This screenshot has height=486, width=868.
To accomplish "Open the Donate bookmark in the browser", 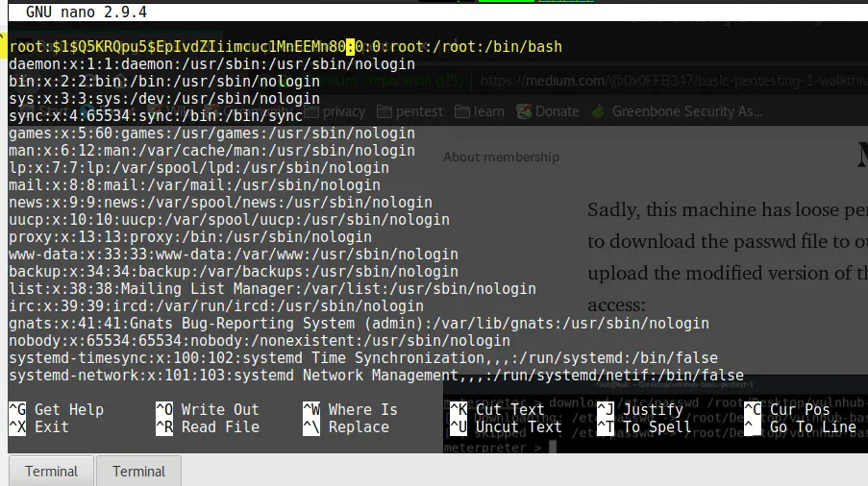I will (548, 111).
